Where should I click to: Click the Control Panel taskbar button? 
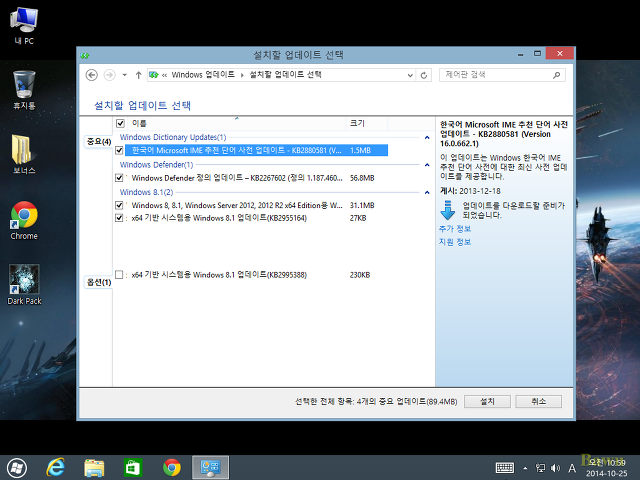pos(211,468)
